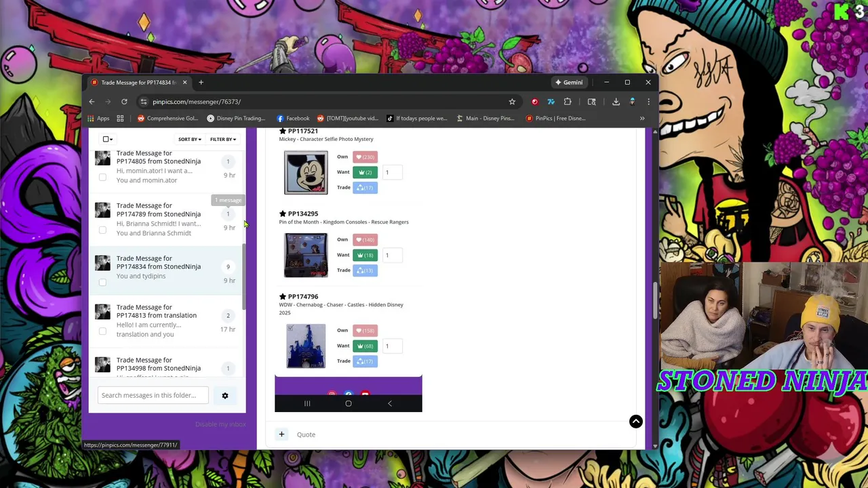
Task: Click the browser back arrow
Action: pyautogui.click(x=92, y=102)
